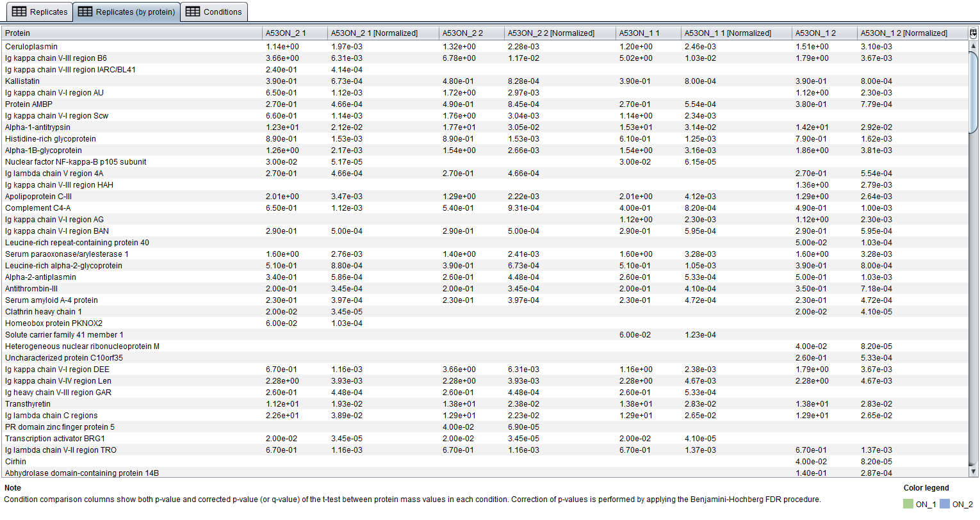Screen dimensions: 980x520
Task: Click the A53ON_2 1 [Normalized] column header
Action: [x=383, y=33]
